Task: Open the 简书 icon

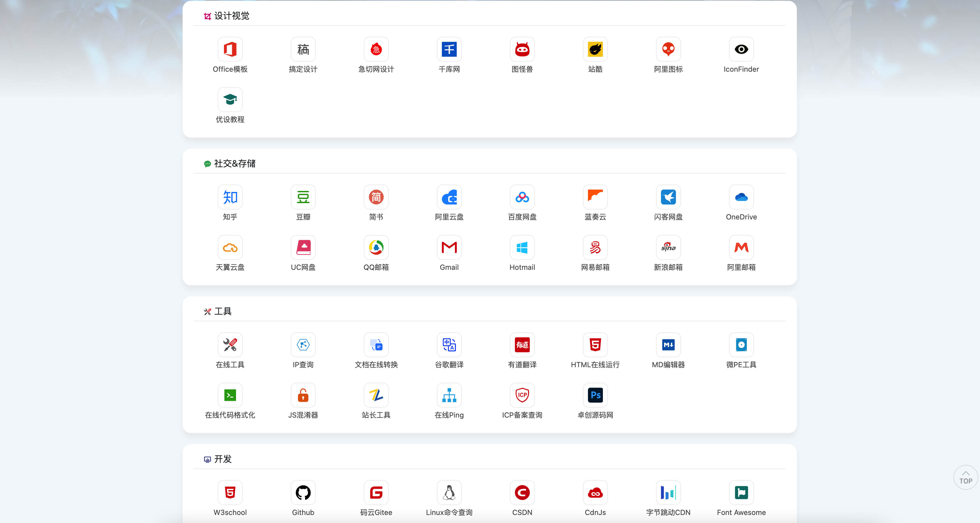Action: [x=376, y=197]
